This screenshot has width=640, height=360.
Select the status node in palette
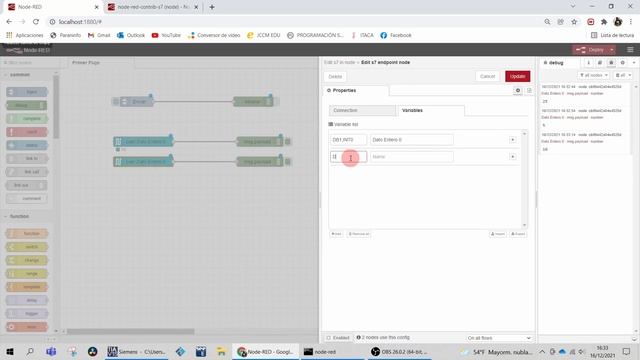pos(27,145)
